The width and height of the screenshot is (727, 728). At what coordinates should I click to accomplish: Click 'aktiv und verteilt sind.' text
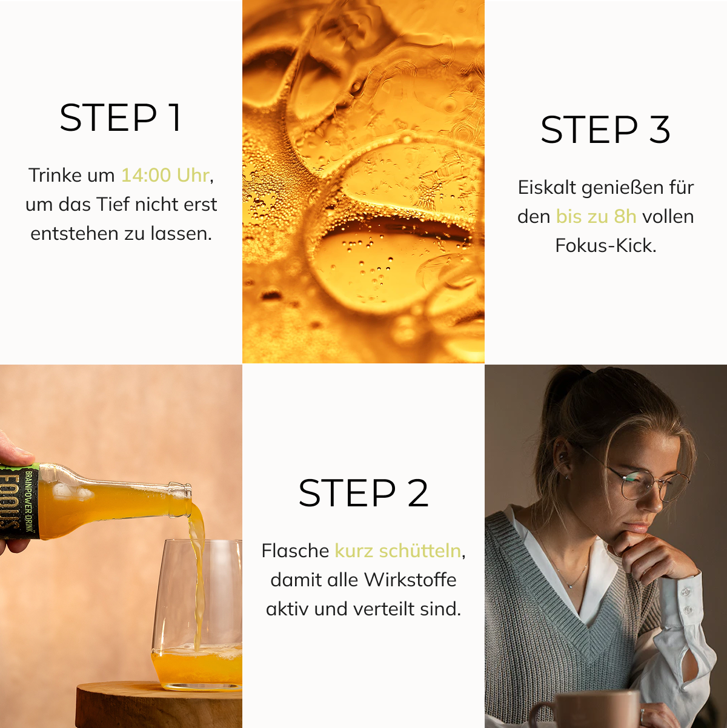click(x=363, y=609)
